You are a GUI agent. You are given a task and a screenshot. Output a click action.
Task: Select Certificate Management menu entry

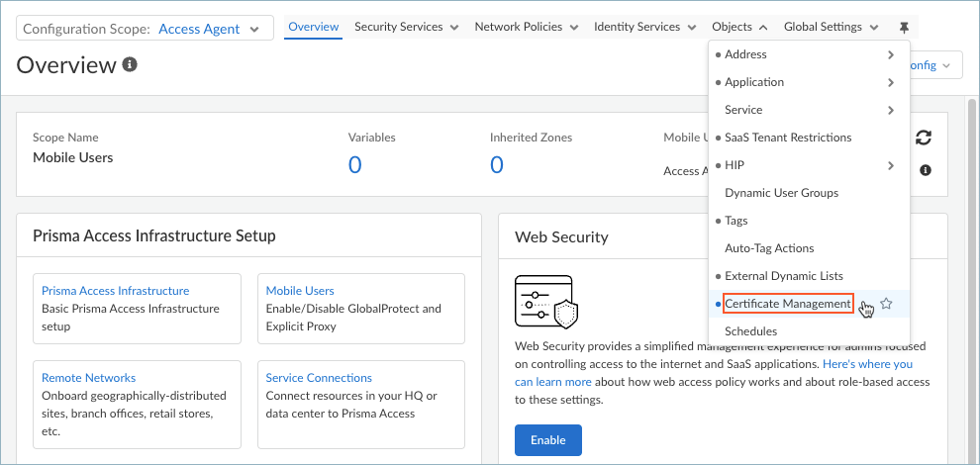coord(788,304)
